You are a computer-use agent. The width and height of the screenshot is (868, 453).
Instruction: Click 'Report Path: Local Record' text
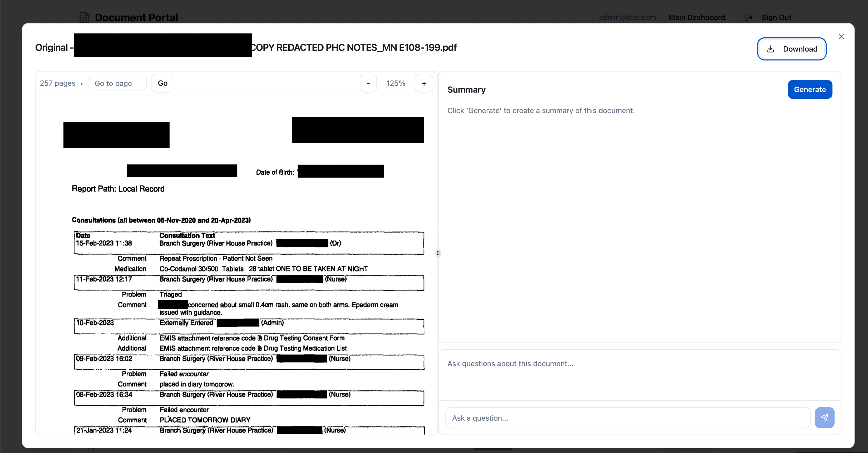point(118,189)
